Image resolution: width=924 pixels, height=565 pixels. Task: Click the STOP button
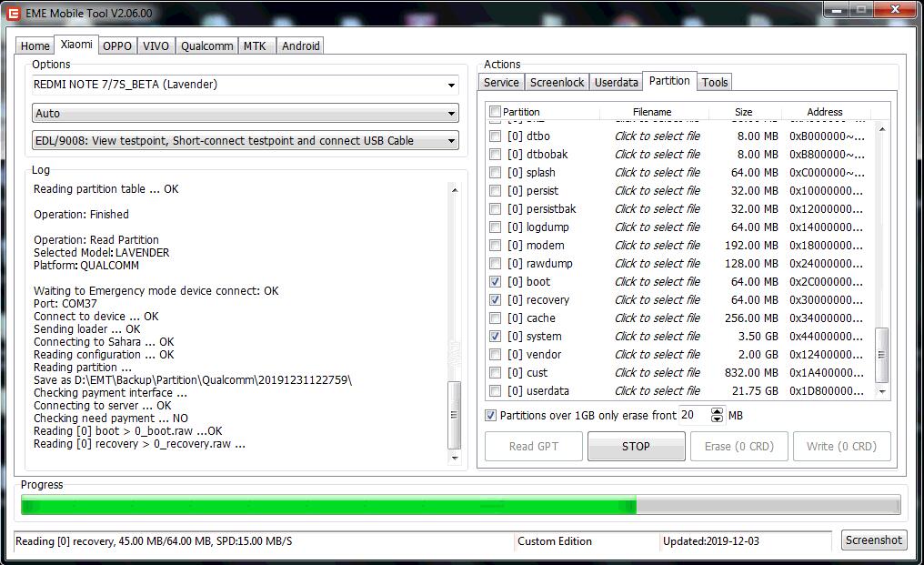[637, 447]
